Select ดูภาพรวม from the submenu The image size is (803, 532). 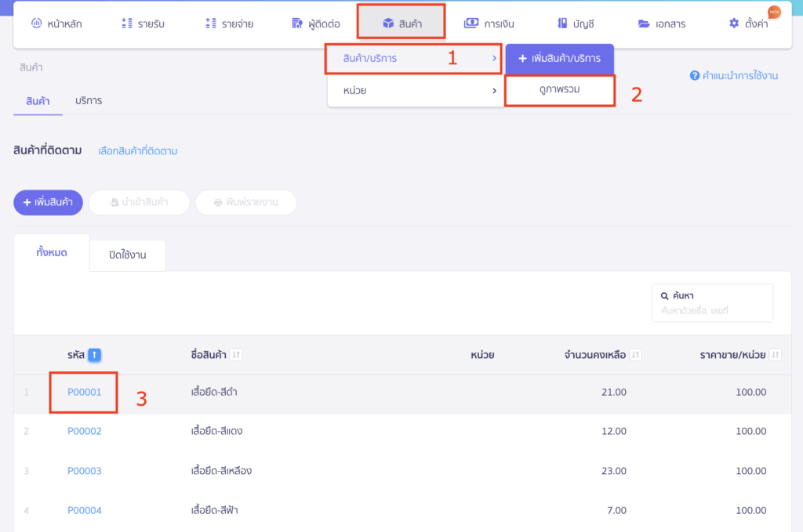(559, 90)
